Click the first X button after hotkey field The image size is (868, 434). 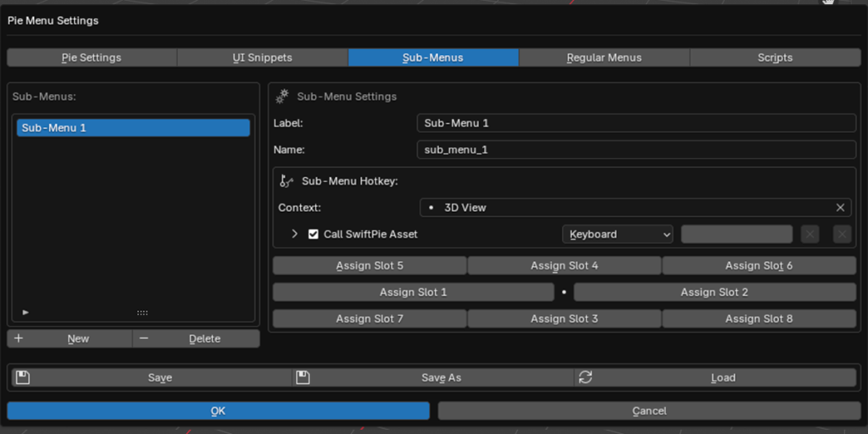click(810, 234)
